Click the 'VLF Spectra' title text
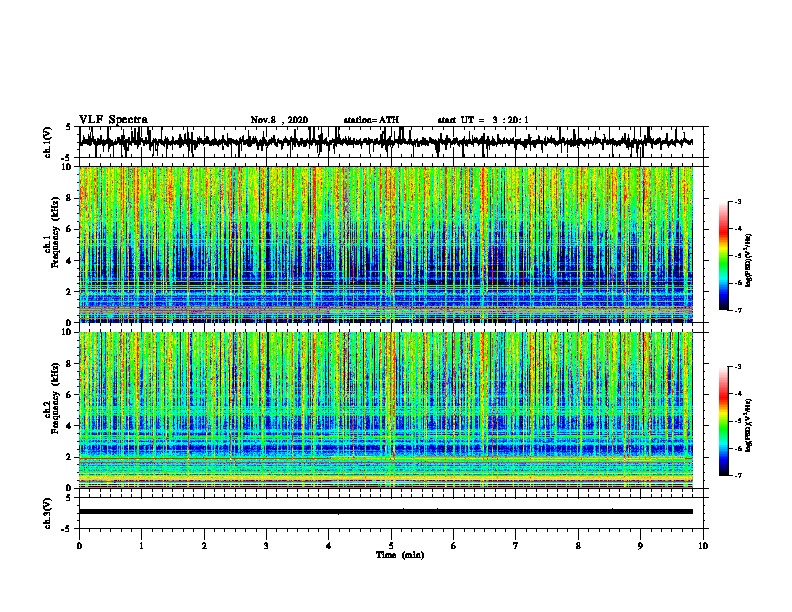The width and height of the screenshot is (792, 612). pyautogui.click(x=113, y=120)
